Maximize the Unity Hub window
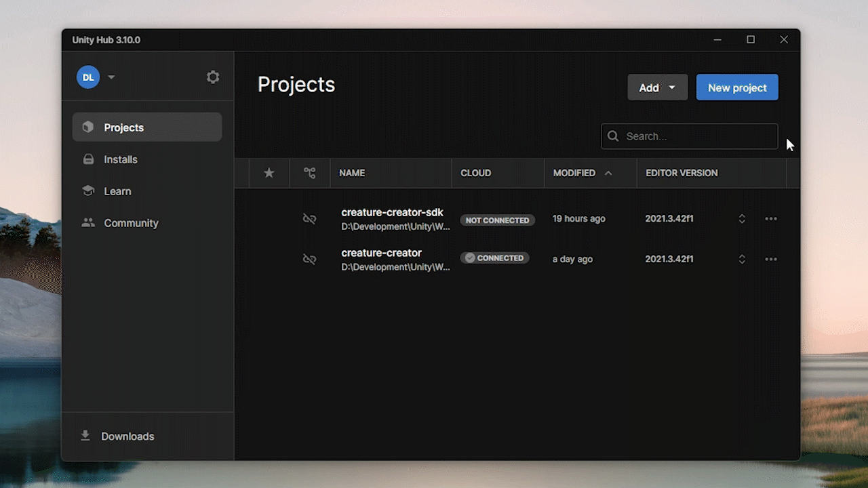This screenshot has height=488, width=868. coord(751,40)
